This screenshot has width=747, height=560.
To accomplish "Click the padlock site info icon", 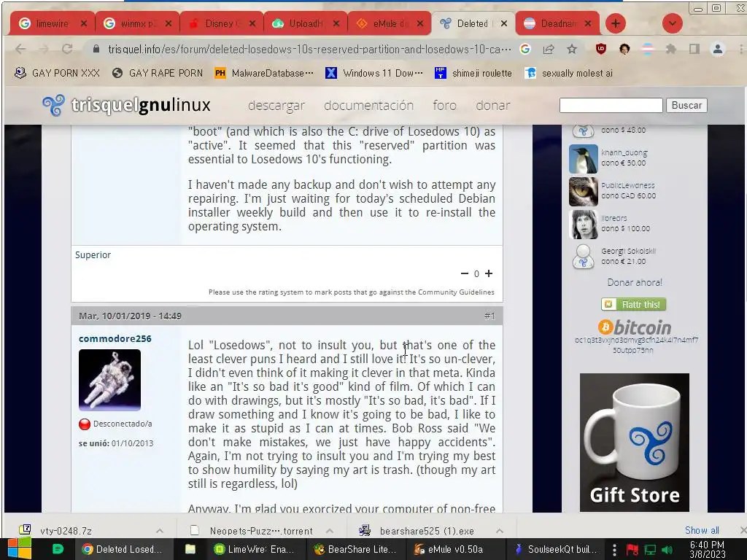I will click(x=96, y=49).
